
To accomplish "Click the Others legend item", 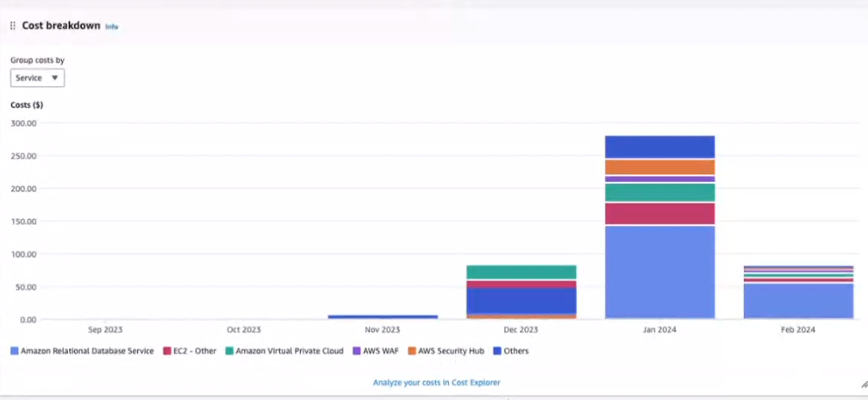I will [512, 351].
